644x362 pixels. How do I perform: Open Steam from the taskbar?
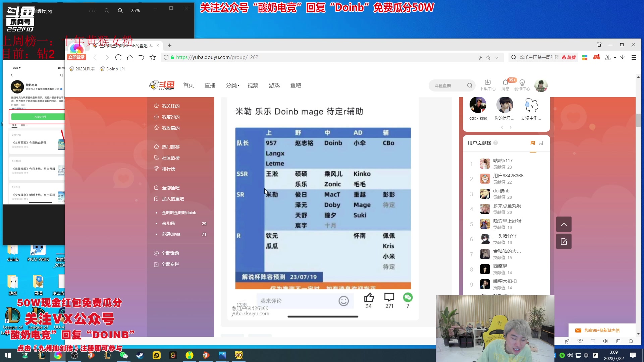coord(140,355)
